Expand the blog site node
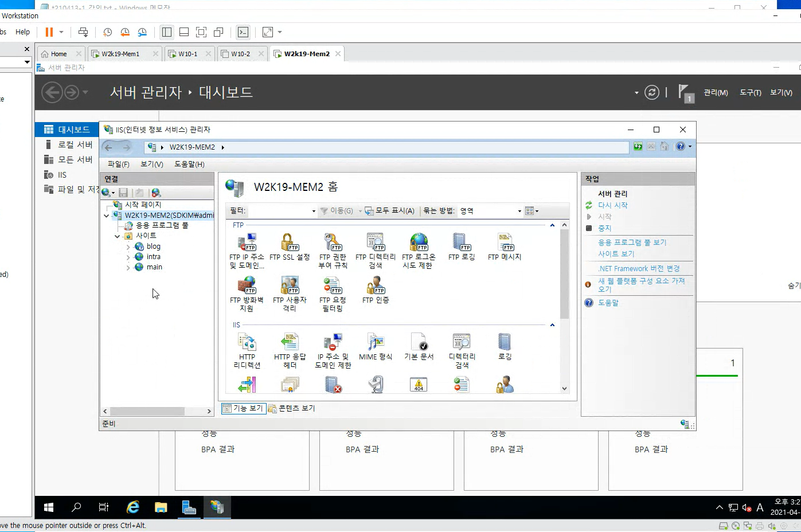 [128, 247]
